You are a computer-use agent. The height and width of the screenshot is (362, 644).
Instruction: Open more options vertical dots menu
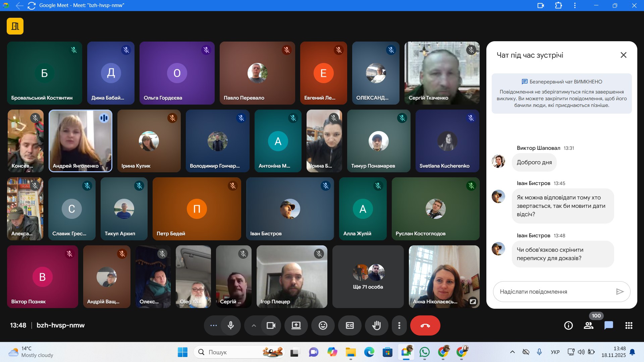[399, 325]
